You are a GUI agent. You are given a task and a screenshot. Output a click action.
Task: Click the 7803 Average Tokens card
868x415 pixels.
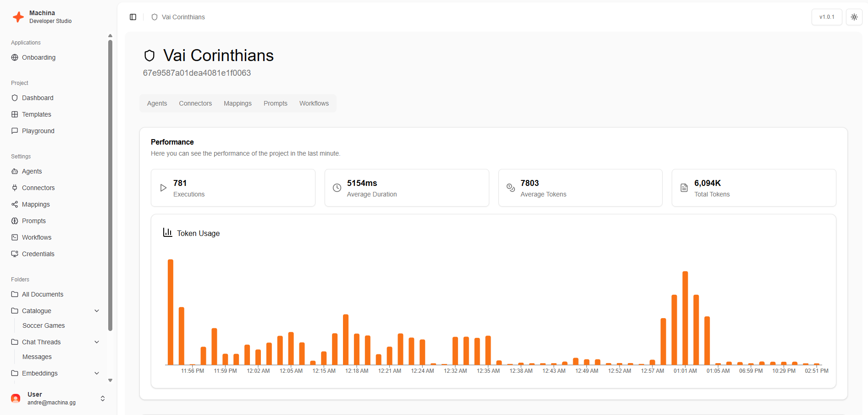(x=580, y=188)
